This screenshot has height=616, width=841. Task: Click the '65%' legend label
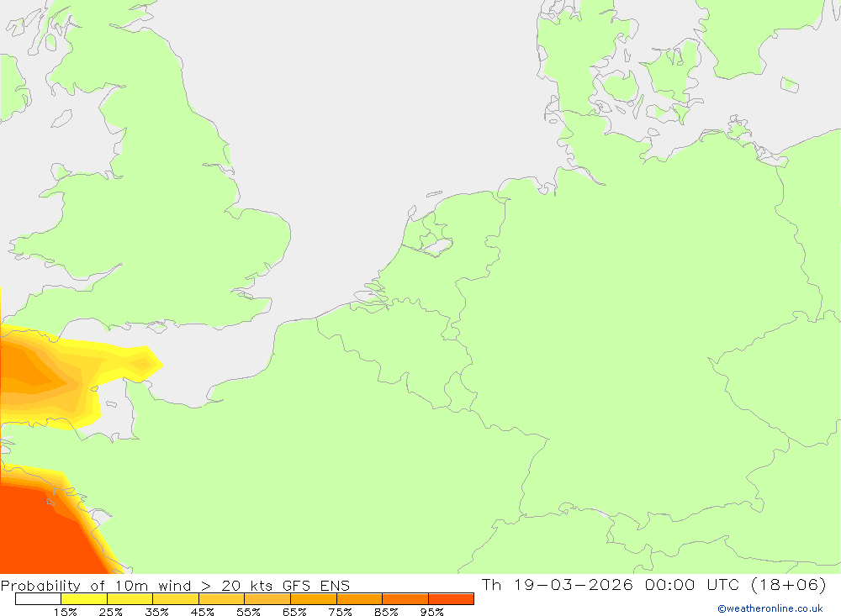[294, 612]
